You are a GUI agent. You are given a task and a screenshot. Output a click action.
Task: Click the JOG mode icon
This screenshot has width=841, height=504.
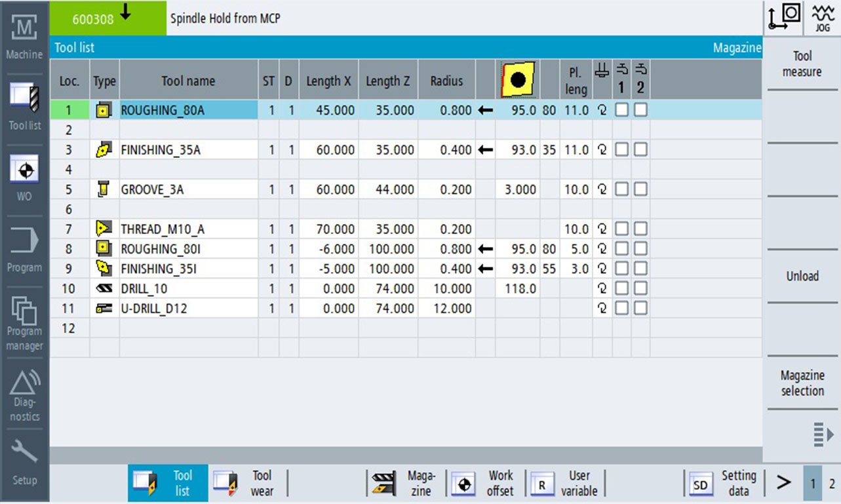pyautogui.click(x=821, y=18)
